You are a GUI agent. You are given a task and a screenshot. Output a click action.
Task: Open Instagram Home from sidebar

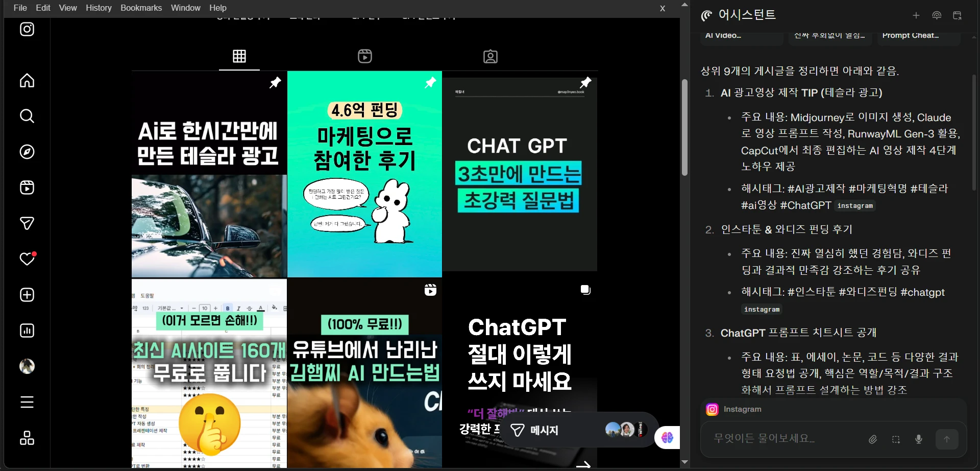27,81
